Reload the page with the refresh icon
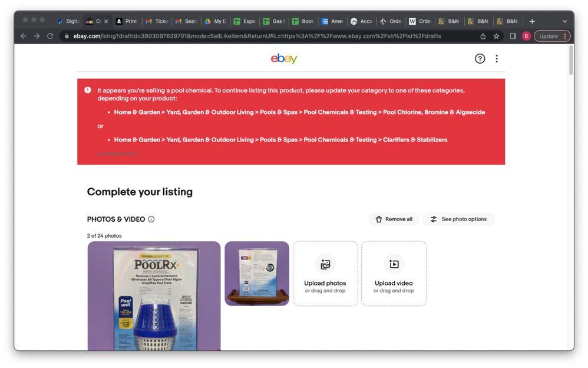This screenshot has width=588, height=368. click(x=50, y=36)
